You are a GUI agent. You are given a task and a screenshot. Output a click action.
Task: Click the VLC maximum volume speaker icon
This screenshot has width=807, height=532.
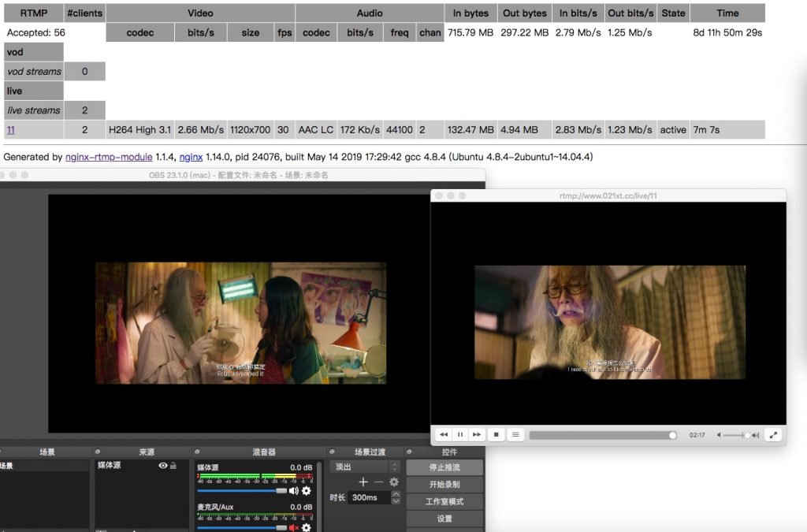756,435
